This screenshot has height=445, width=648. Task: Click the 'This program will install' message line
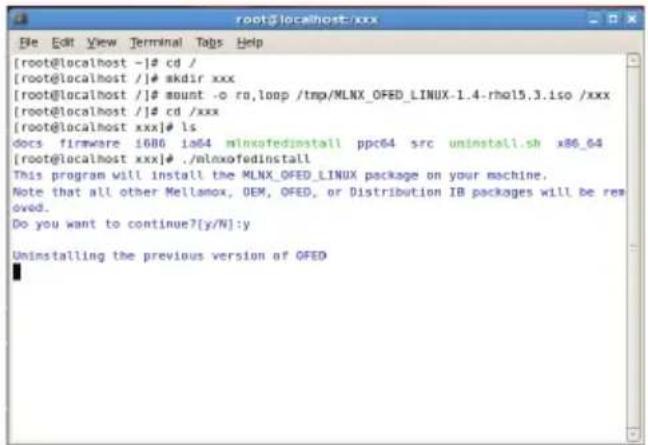[x=280, y=175]
